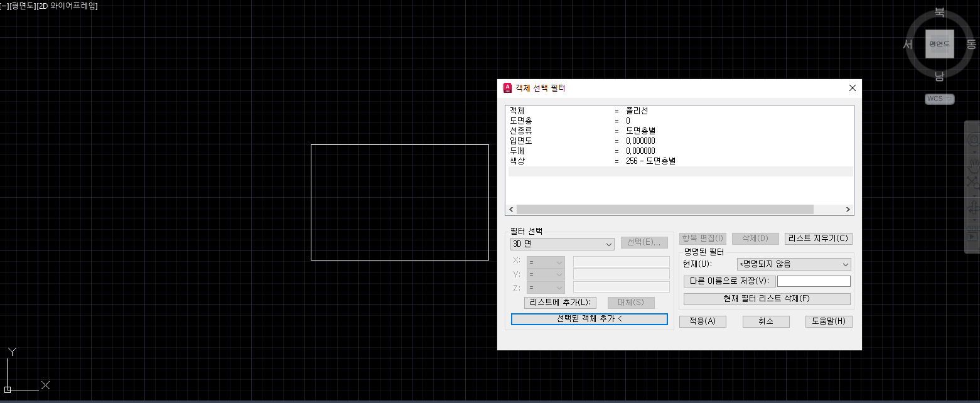Image resolution: width=980 pixels, height=403 pixels.
Task: Click the 리스트 지우기(C) button
Action: (819, 239)
